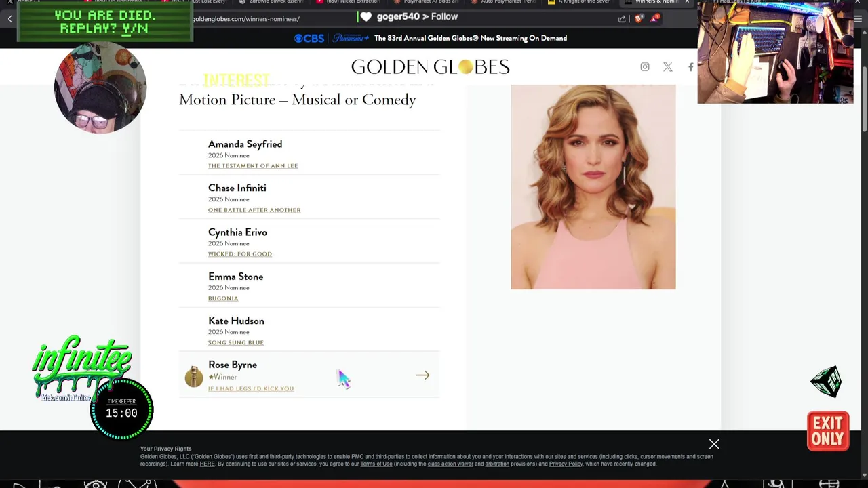
Task: Open Terms of Use in privacy banner
Action: pos(376,464)
